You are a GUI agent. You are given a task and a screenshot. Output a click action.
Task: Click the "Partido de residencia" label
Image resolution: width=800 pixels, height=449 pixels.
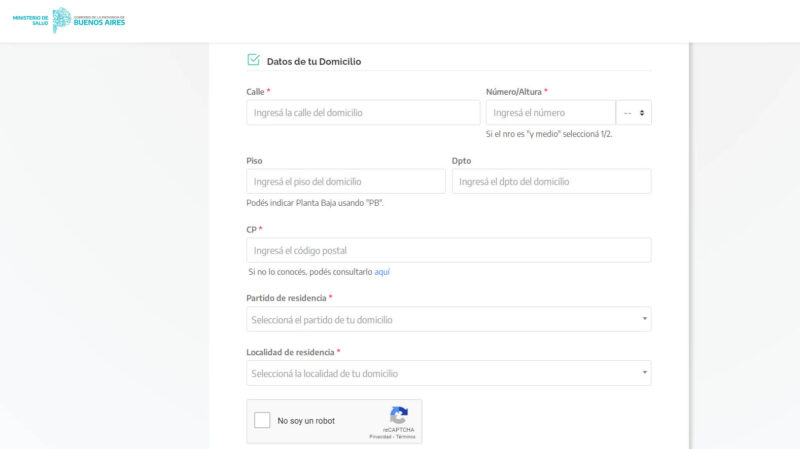[x=287, y=298]
